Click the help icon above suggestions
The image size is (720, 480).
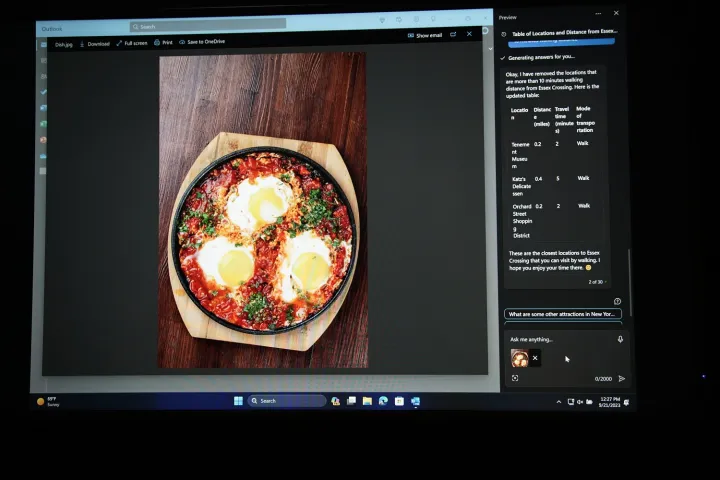617,301
